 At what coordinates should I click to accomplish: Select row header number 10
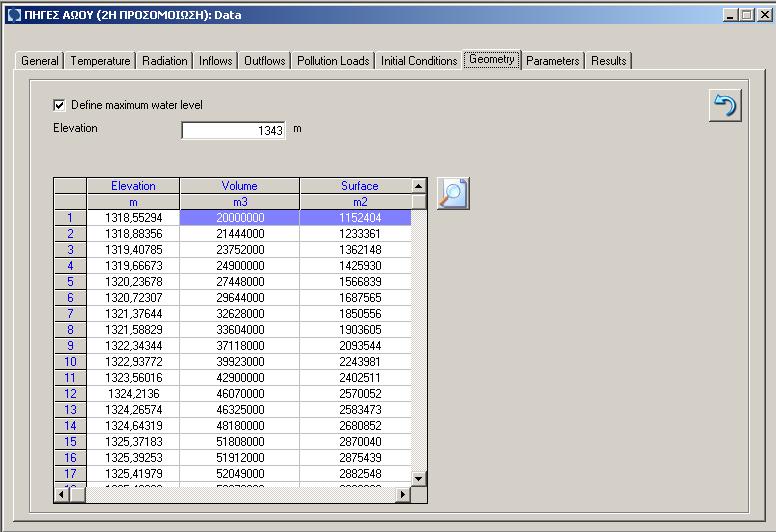click(x=70, y=362)
